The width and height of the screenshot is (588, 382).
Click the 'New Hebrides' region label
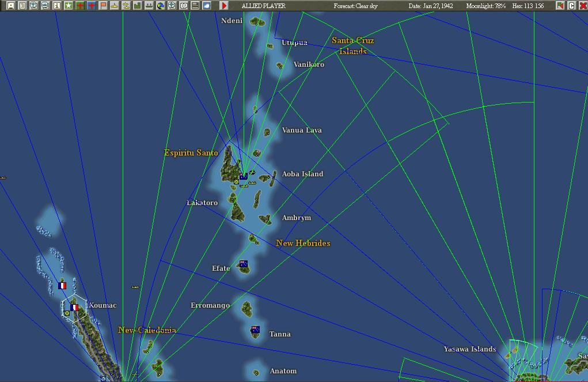[x=303, y=243]
